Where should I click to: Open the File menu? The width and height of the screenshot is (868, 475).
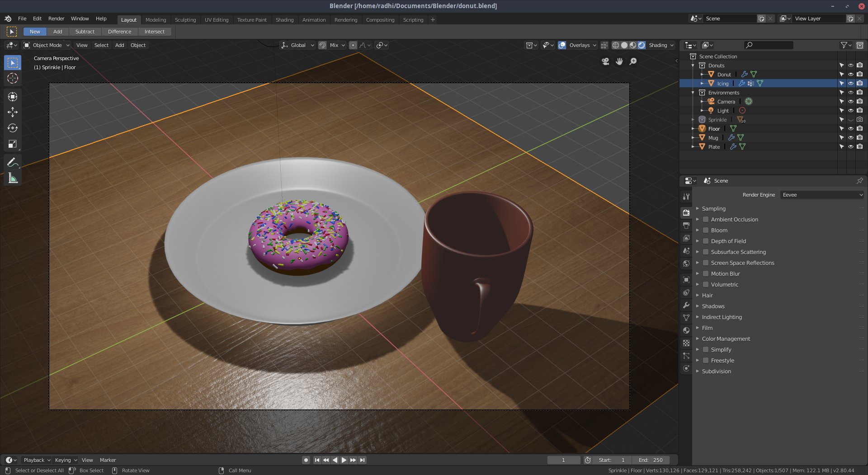click(22, 19)
